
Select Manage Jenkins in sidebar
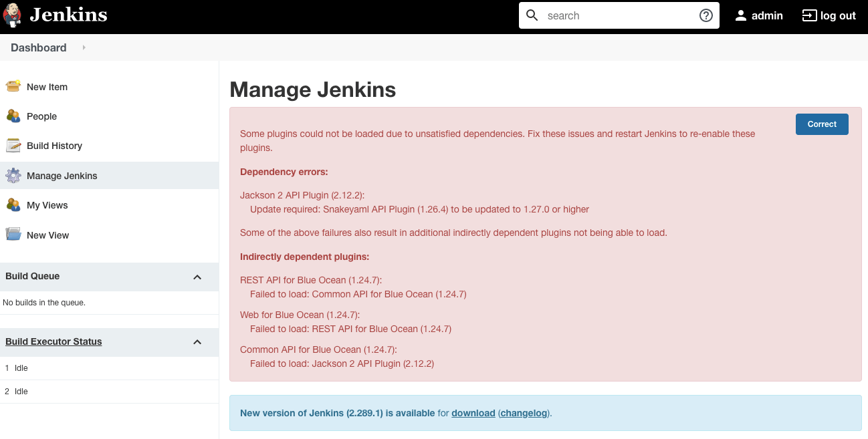(x=62, y=176)
